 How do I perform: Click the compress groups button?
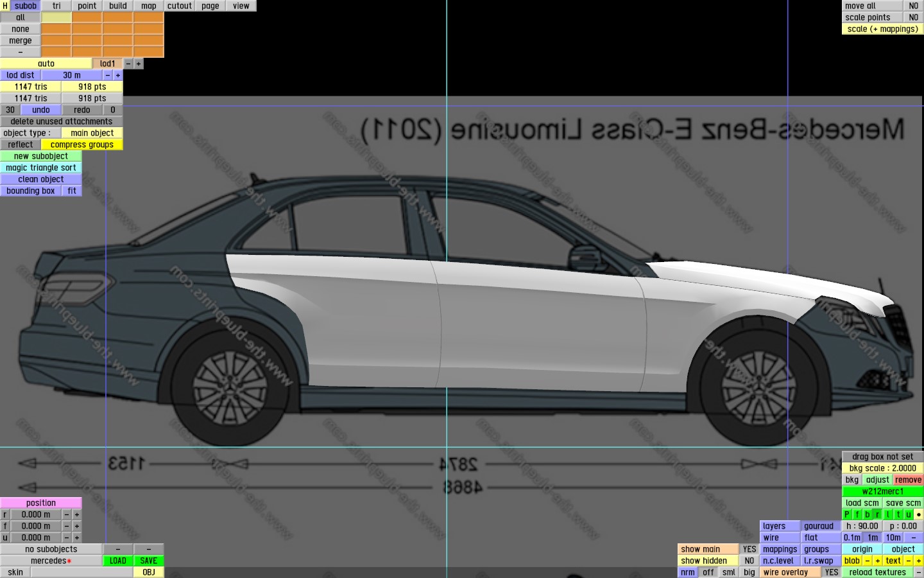(82, 144)
